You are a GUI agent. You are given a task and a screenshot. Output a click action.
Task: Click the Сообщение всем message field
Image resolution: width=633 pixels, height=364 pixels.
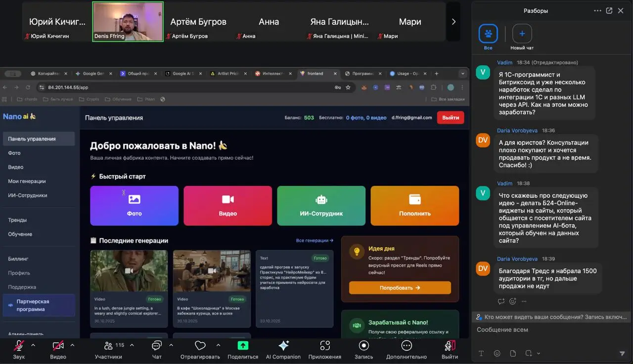tap(551, 330)
